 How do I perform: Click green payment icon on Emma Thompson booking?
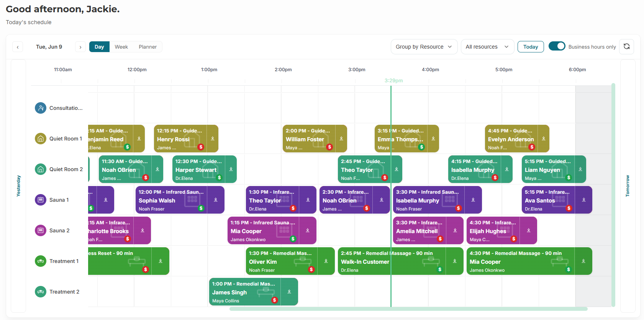[421, 147]
